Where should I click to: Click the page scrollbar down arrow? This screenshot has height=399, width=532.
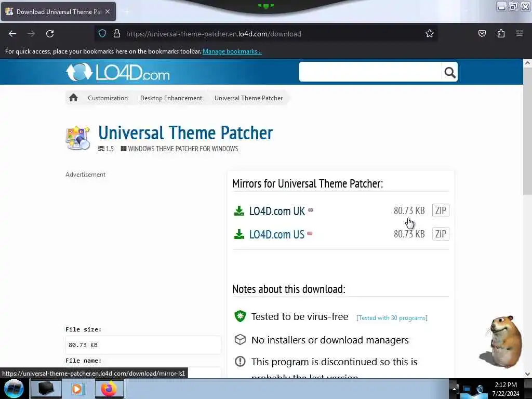coord(527,374)
